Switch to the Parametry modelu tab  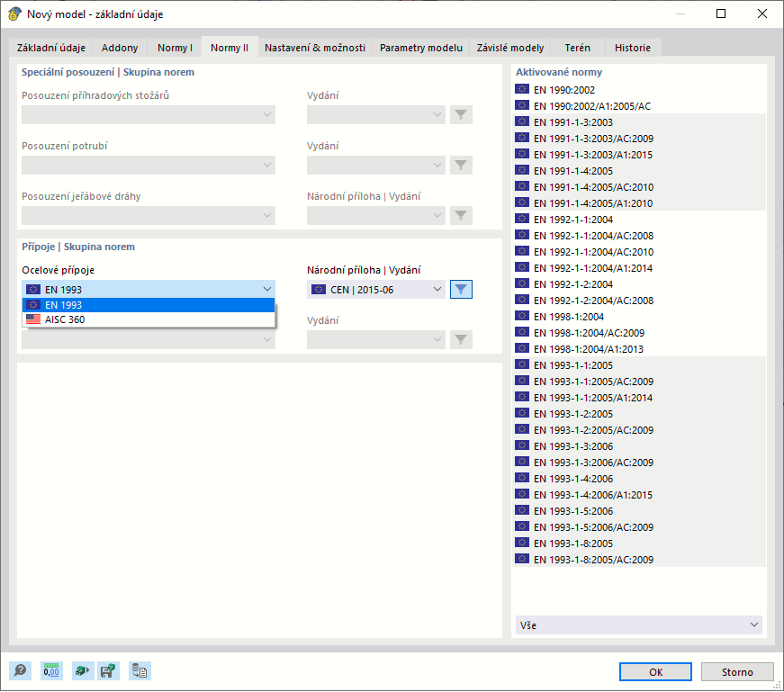pos(421,48)
